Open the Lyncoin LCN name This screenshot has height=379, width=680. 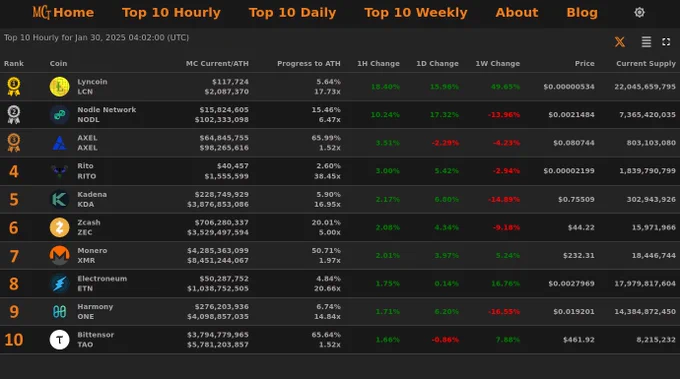point(92,87)
